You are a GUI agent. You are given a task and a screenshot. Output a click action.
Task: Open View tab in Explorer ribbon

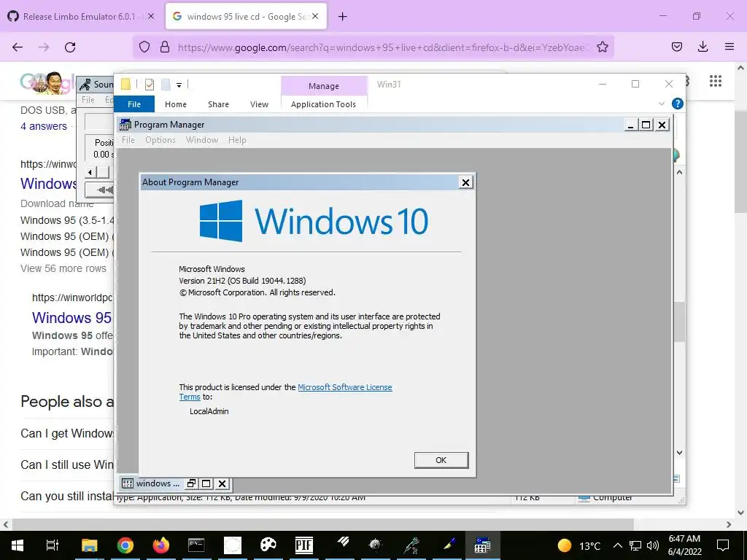pos(259,104)
